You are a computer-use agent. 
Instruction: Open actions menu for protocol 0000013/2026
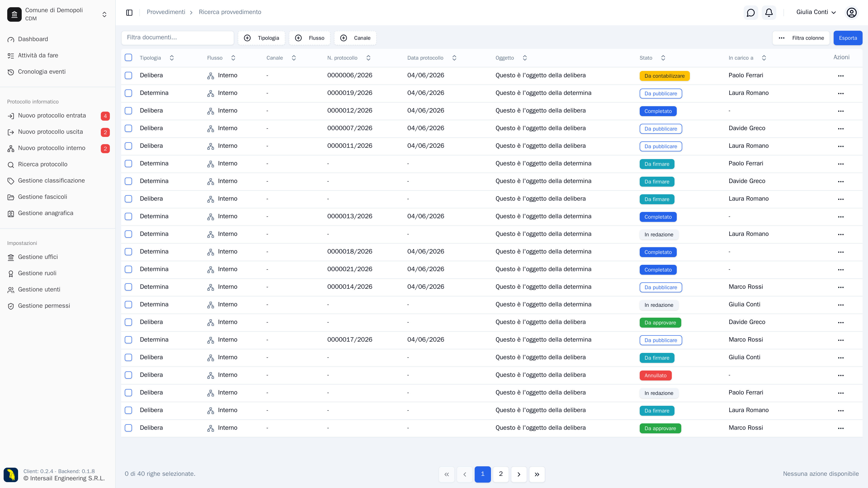[841, 217]
